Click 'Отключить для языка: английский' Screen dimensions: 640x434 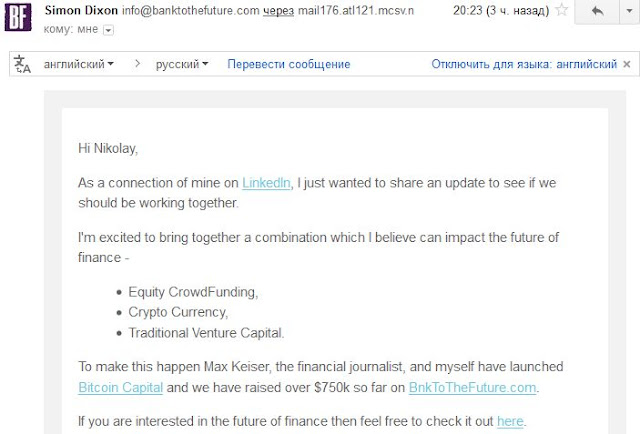(524, 64)
